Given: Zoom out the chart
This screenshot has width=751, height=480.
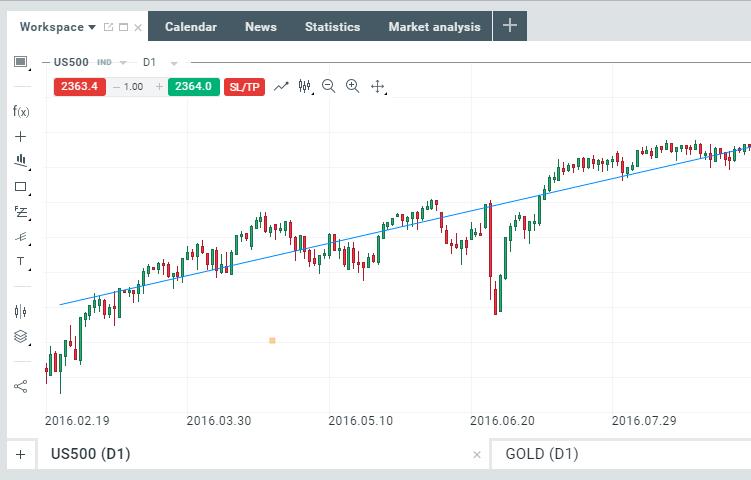Looking at the screenshot, I should click(329, 87).
